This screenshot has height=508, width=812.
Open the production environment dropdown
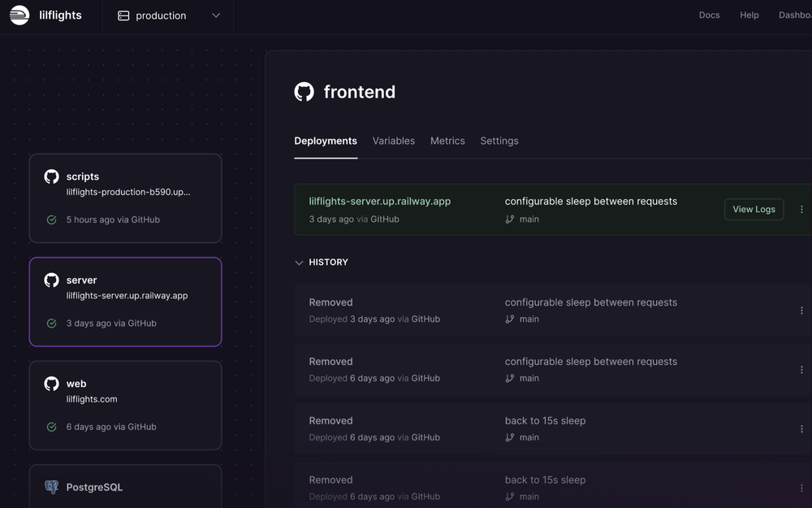168,15
